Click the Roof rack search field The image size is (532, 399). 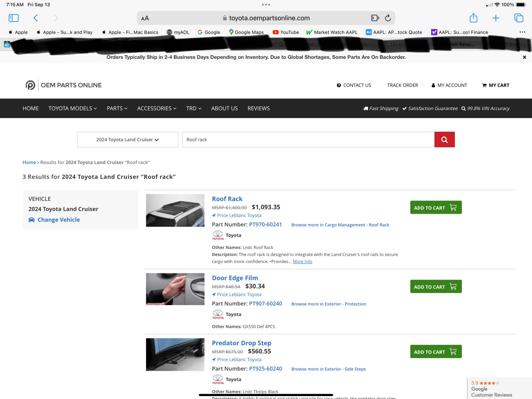tap(308, 140)
